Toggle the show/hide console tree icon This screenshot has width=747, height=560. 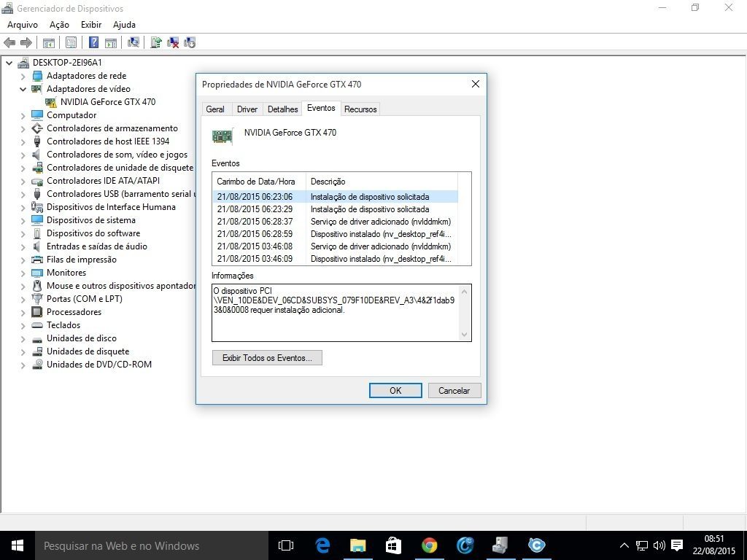click(x=49, y=43)
